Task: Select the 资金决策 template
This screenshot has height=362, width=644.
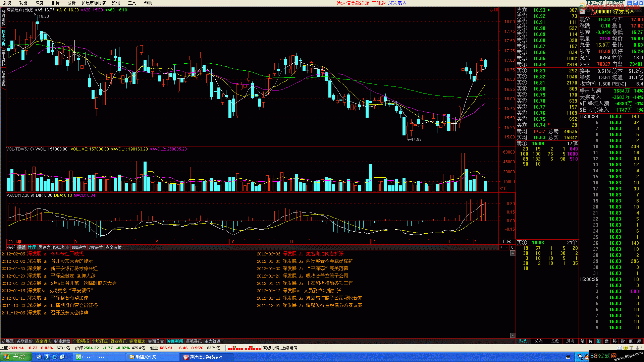Action: click(113, 247)
